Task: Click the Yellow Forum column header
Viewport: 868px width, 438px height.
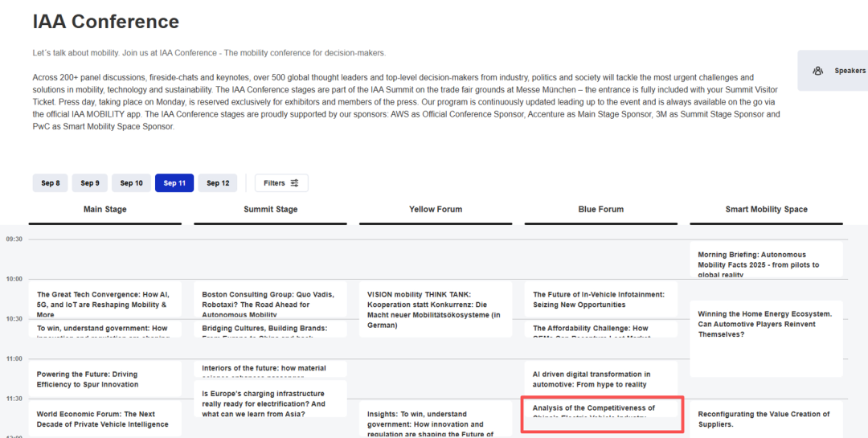Action: (x=436, y=209)
